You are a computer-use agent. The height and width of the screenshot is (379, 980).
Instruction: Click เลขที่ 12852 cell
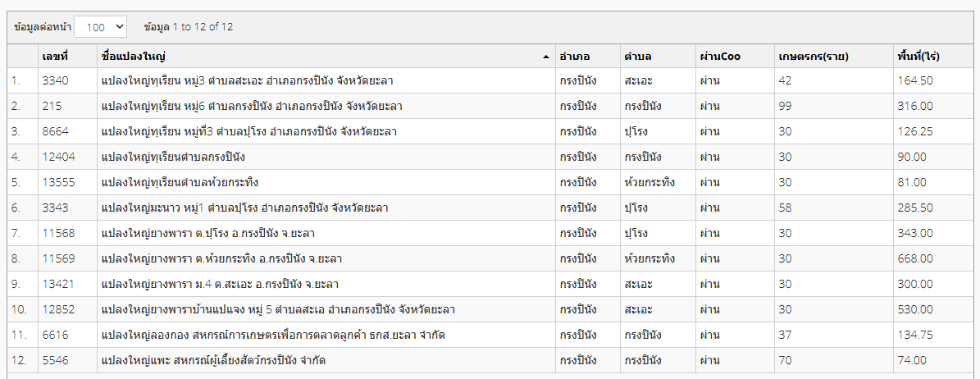click(x=58, y=309)
